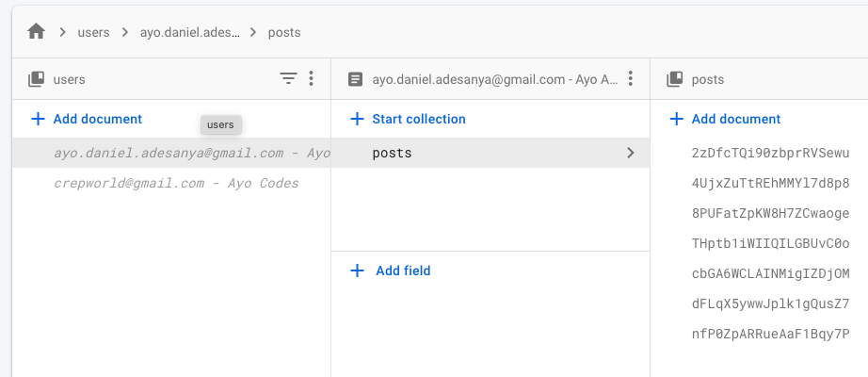Expand the posts subcollection chevron arrow
868x377 pixels.
coord(631,153)
